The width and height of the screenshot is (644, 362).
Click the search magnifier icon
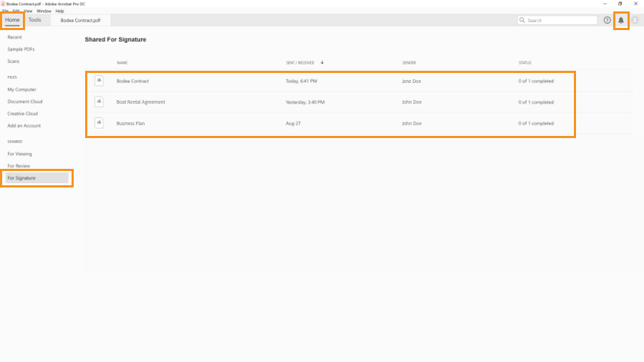[x=522, y=20]
